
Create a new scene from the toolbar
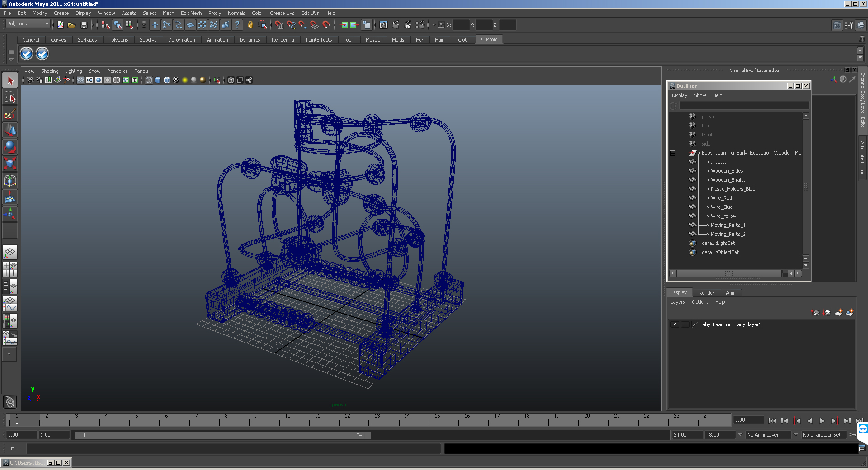[x=60, y=25]
